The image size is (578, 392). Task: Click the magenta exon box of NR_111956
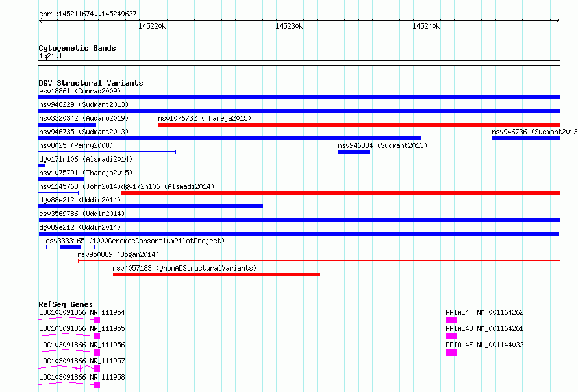pyautogui.click(x=97, y=352)
